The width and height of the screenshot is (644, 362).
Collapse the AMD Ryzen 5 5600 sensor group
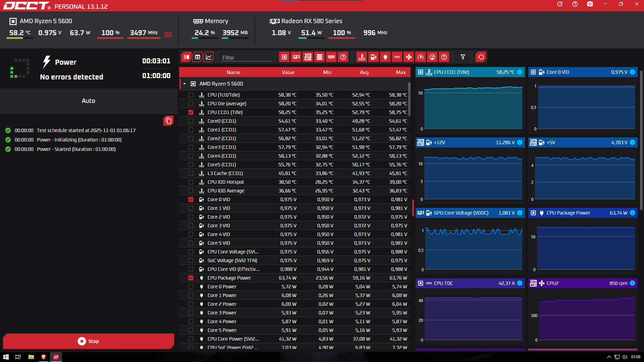point(184,84)
